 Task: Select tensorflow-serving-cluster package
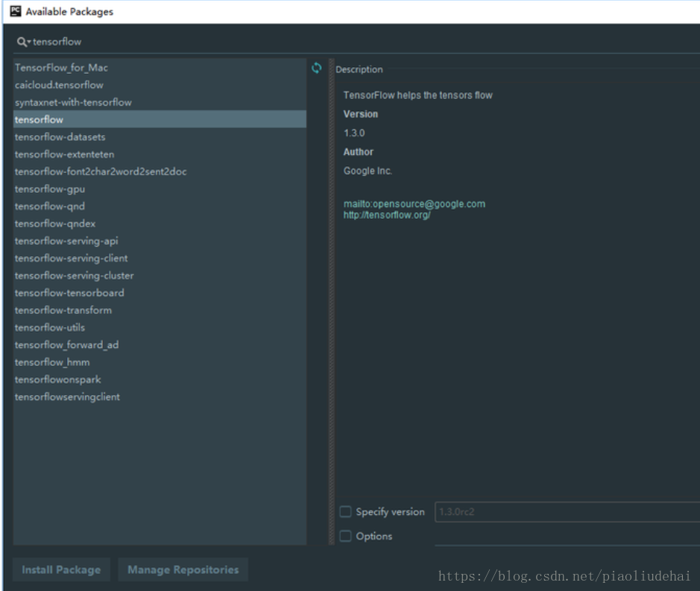click(x=160, y=276)
